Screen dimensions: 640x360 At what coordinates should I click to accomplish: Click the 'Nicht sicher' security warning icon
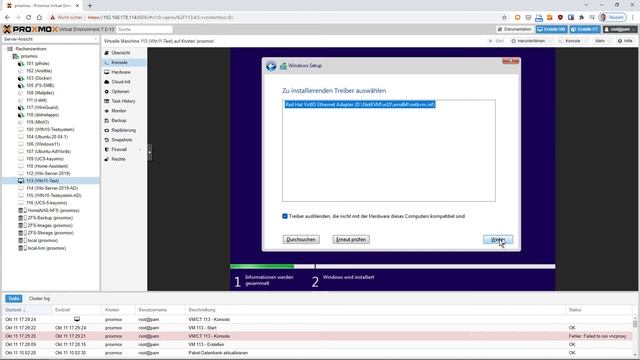pos(53,18)
